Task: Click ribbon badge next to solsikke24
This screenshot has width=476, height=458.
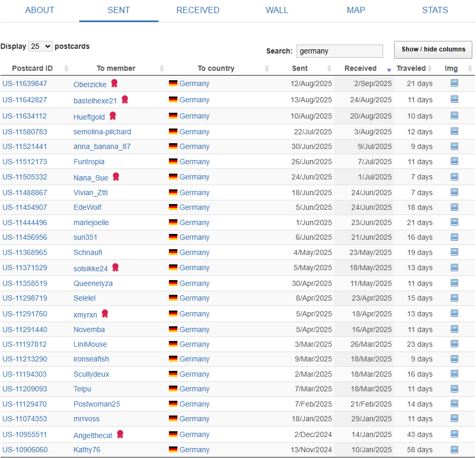Action: [115, 268]
